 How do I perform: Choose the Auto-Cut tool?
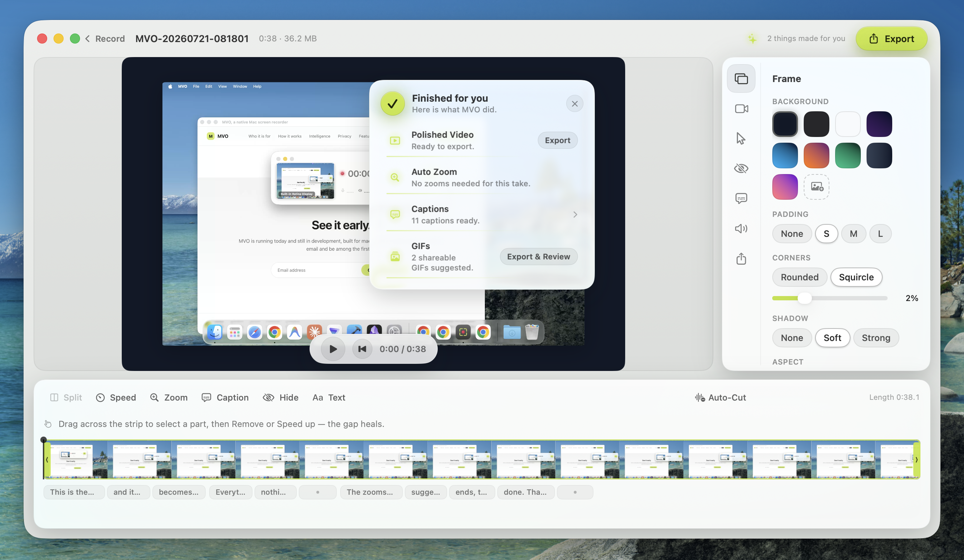coord(720,398)
